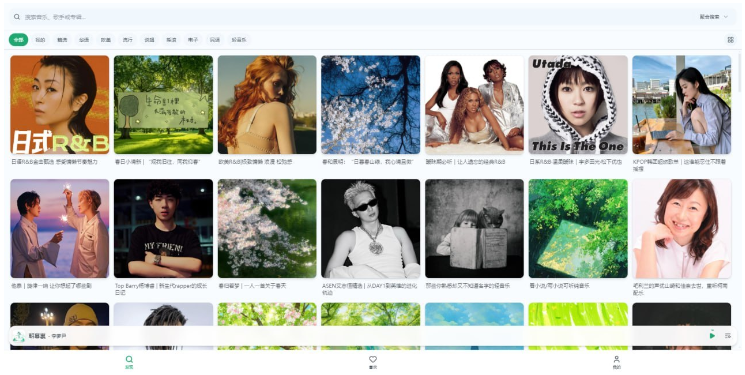The height and width of the screenshot is (375, 745).
Task: Open the green leaves with glass frame cover
Action: tap(578, 229)
